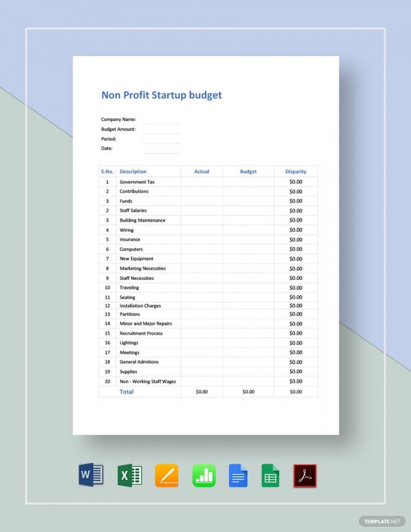Select the Microsoft Excel format icon

(130, 475)
